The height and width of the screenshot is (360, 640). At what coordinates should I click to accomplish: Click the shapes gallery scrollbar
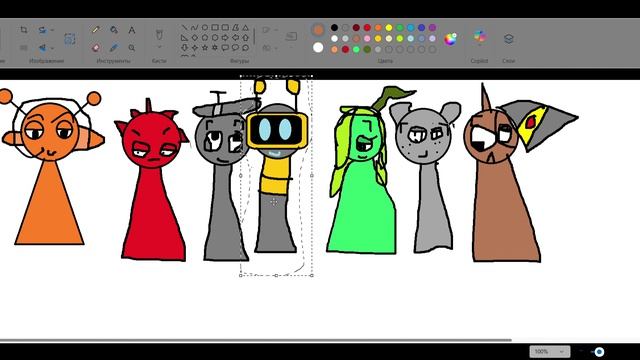pos(254,37)
